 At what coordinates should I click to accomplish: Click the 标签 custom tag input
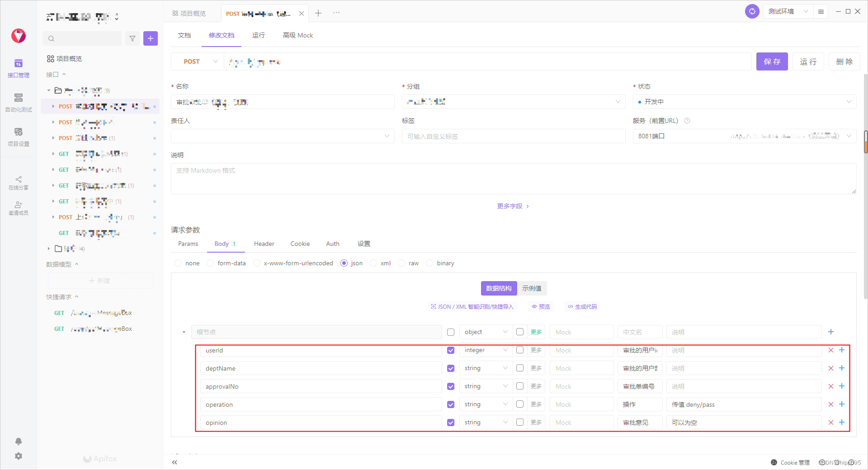(x=514, y=136)
